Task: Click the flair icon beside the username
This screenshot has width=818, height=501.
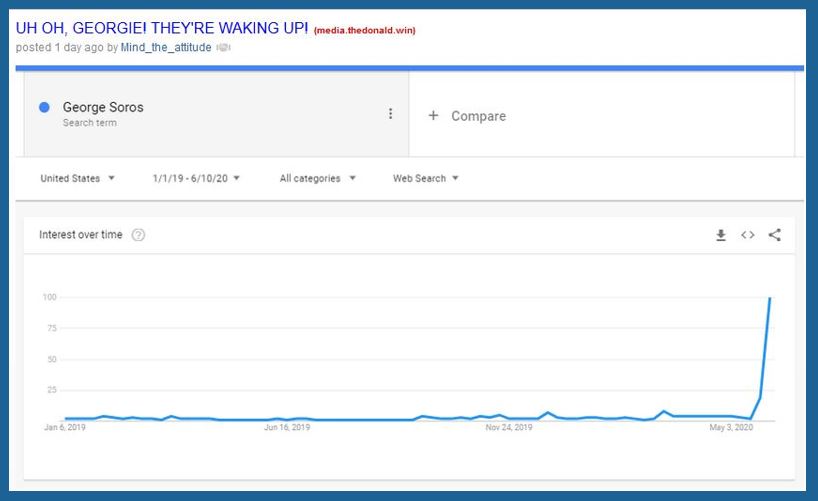Action: [x=223, y=47]
